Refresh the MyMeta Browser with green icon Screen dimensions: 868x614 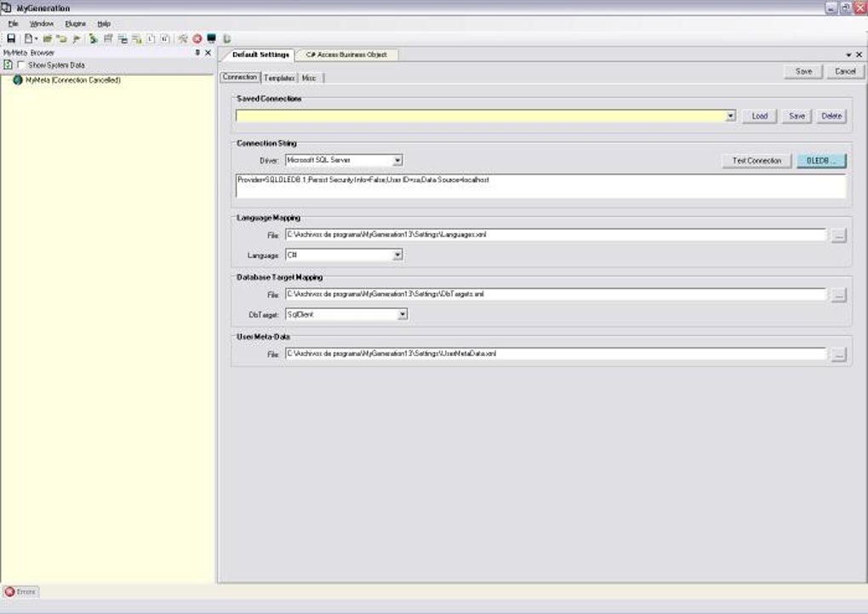[9, 65]
